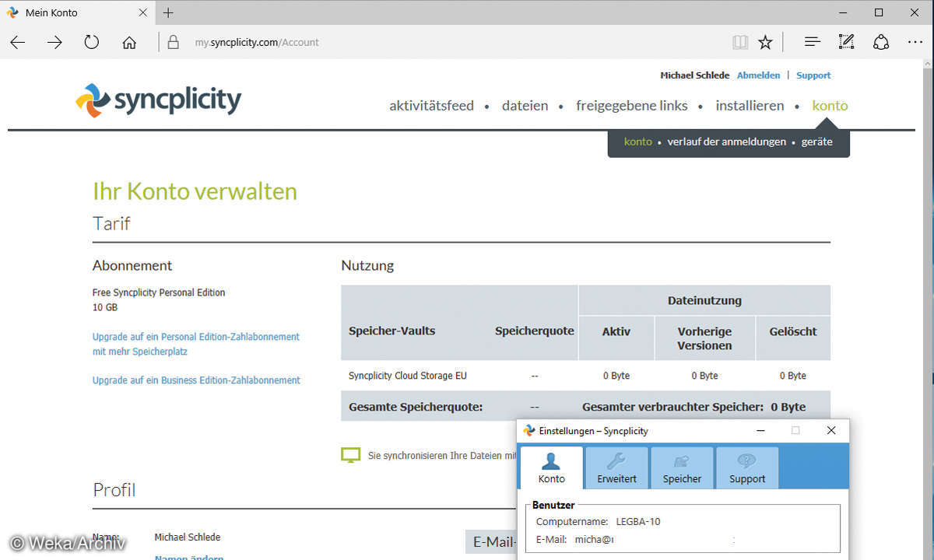This screenshot has height=560, width=934.
Task: Click the Michael Schlede user name in header
Action: [694, 75]
